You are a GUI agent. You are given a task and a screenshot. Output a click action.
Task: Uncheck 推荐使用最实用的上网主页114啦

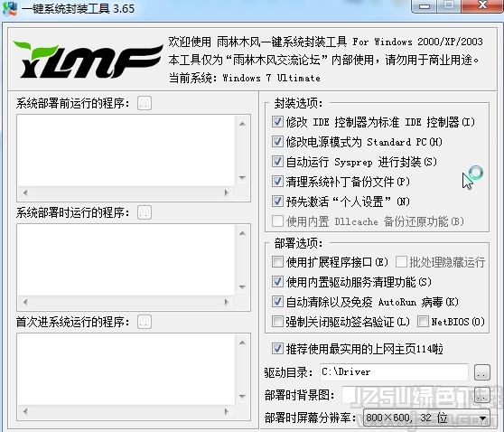click(277, 349)
